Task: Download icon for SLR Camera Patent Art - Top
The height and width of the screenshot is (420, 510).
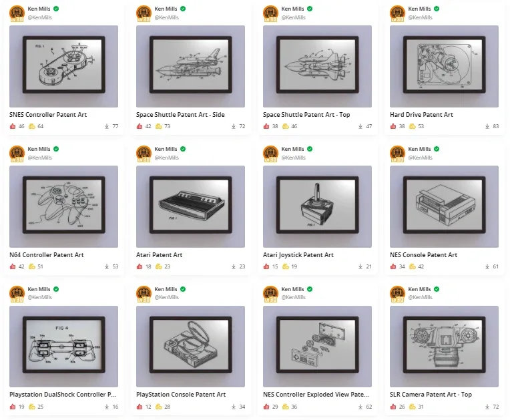Action: click(x=487, y=407)
